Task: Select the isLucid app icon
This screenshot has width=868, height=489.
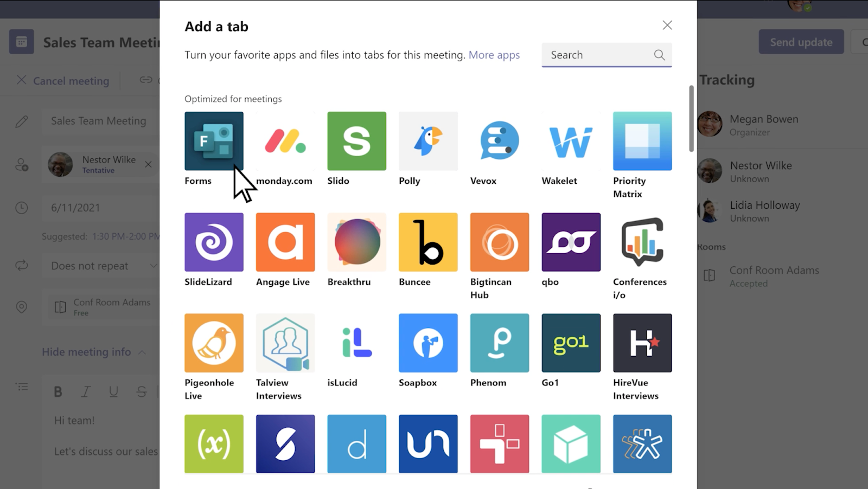Action: [357, 343]
